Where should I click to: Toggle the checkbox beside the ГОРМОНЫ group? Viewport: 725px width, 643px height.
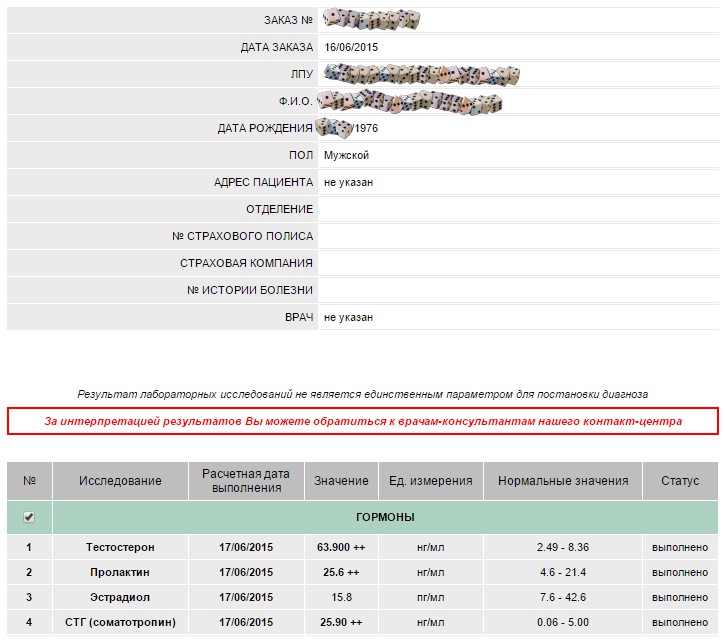29,517
